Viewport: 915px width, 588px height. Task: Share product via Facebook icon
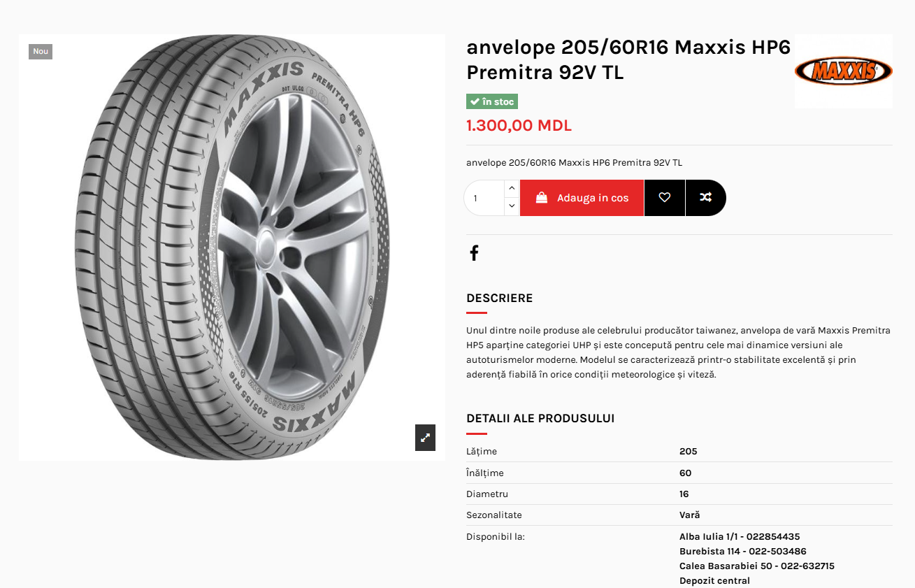coord(474,253)
